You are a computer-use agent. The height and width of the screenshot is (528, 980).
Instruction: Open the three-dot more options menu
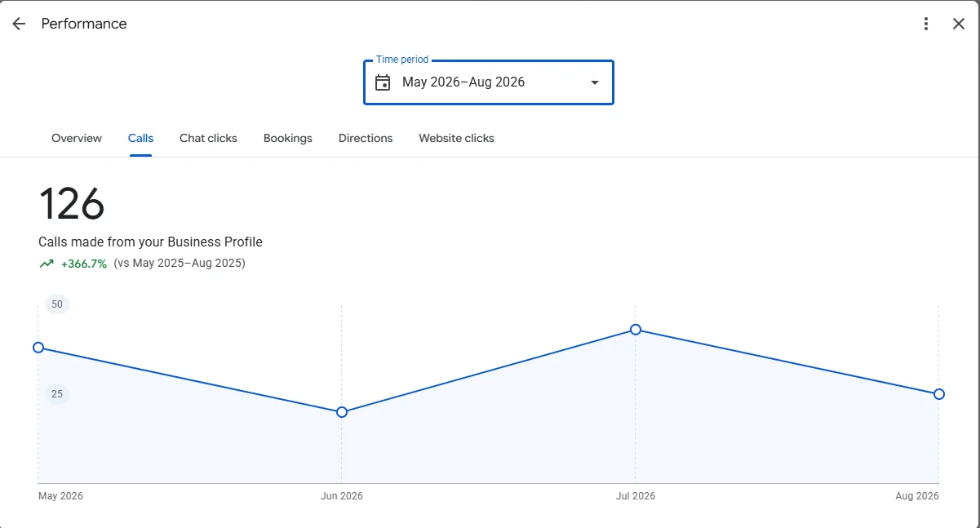[x=925, y=24]
